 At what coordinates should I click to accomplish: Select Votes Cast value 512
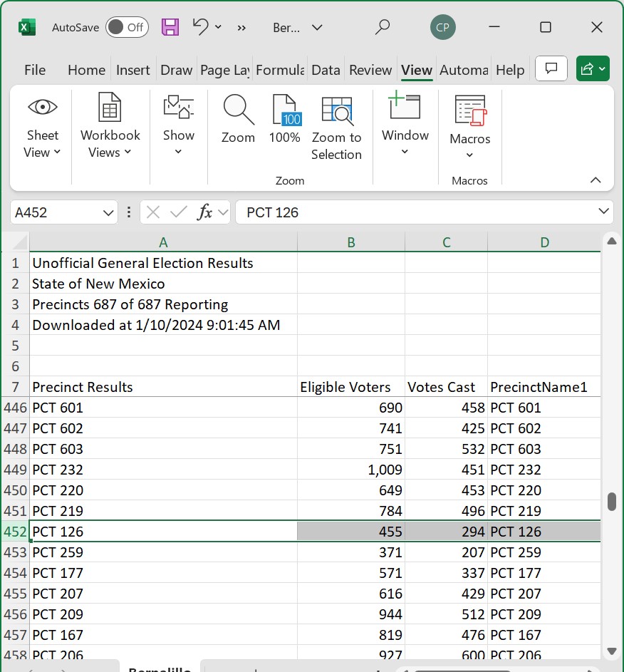pos(446,614)
